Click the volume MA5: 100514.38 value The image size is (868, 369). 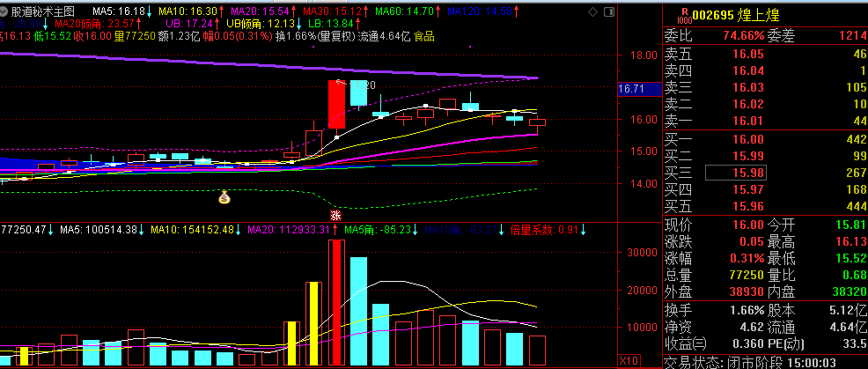point(102,229)
